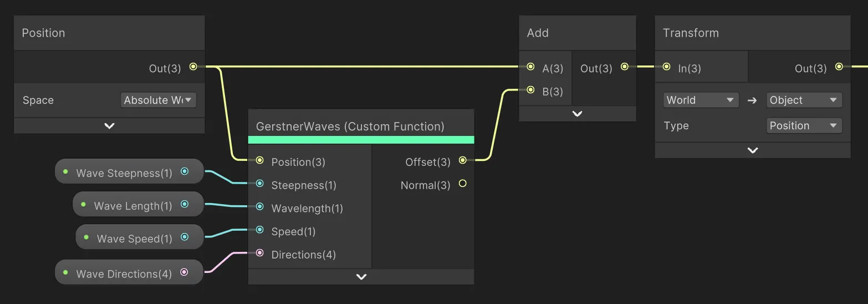Viewport: 868px width, 304px height.
Task: Select the Transform node title bar
Action: click(752, 33)
